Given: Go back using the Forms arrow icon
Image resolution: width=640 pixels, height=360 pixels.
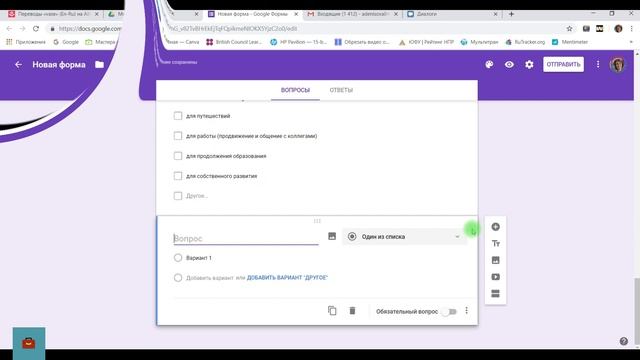Looking at the screenshot, I should [x=18, y=64].
